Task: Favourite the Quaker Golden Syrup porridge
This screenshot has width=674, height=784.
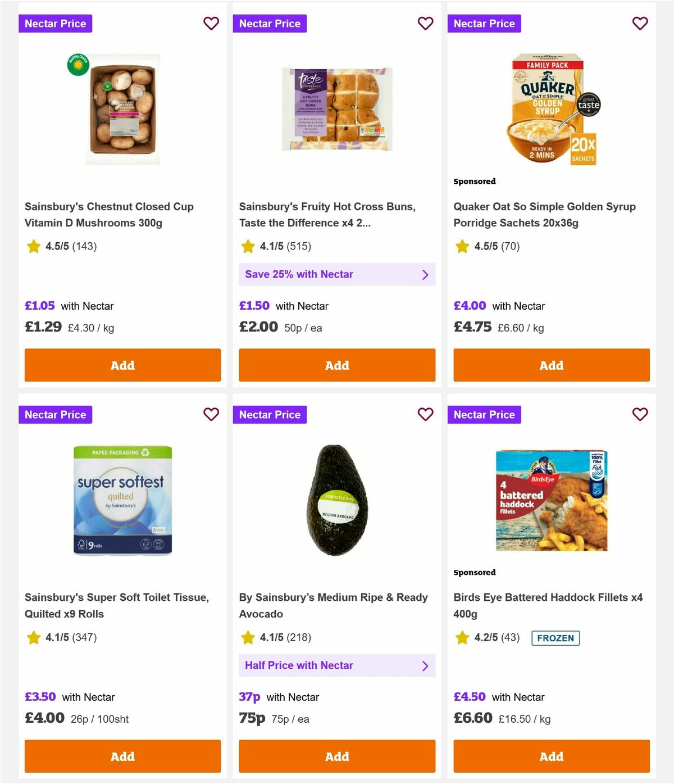Action: 640,24
